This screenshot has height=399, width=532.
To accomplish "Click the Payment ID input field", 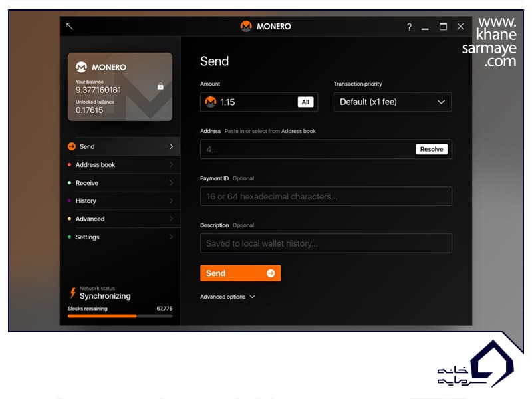I will (326, 196).
